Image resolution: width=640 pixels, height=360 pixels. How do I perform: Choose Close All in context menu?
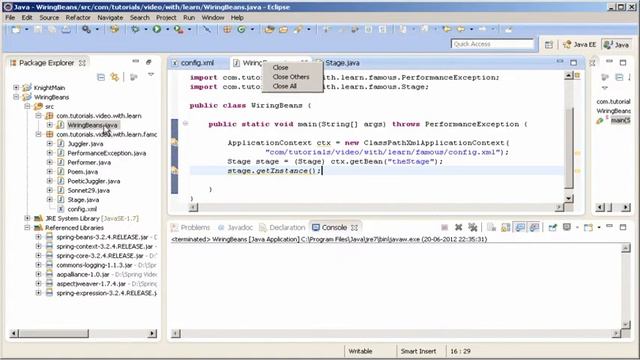284,86
